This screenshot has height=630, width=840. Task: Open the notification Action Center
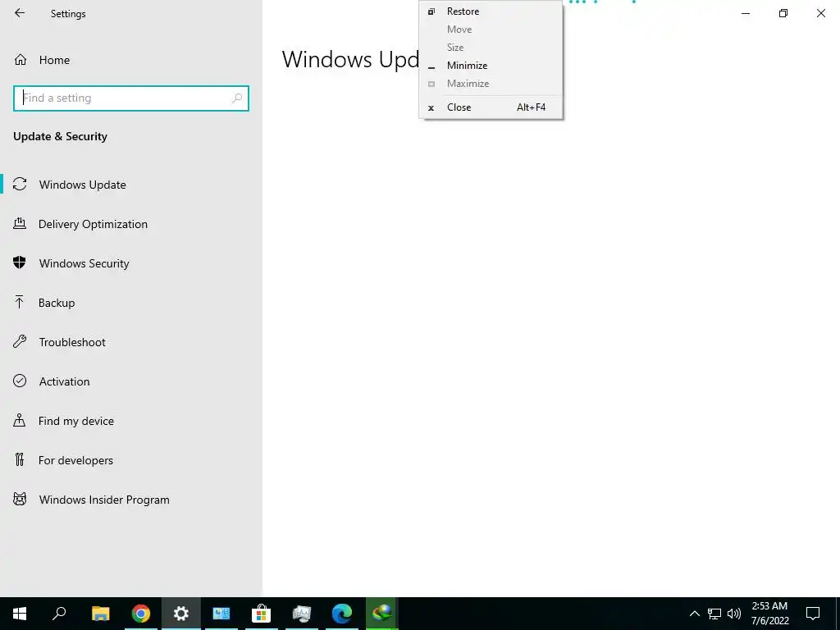pyautogui.click(x=813, y=614)
